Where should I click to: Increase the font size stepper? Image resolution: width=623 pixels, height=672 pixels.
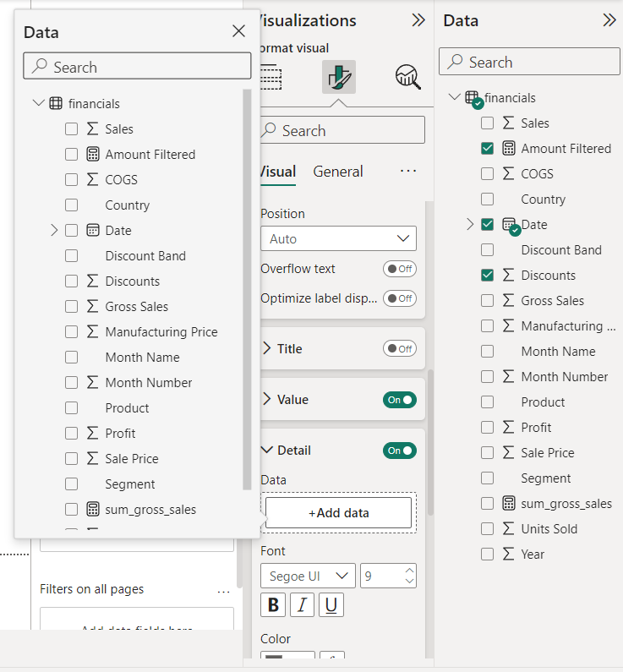[410, 571]
